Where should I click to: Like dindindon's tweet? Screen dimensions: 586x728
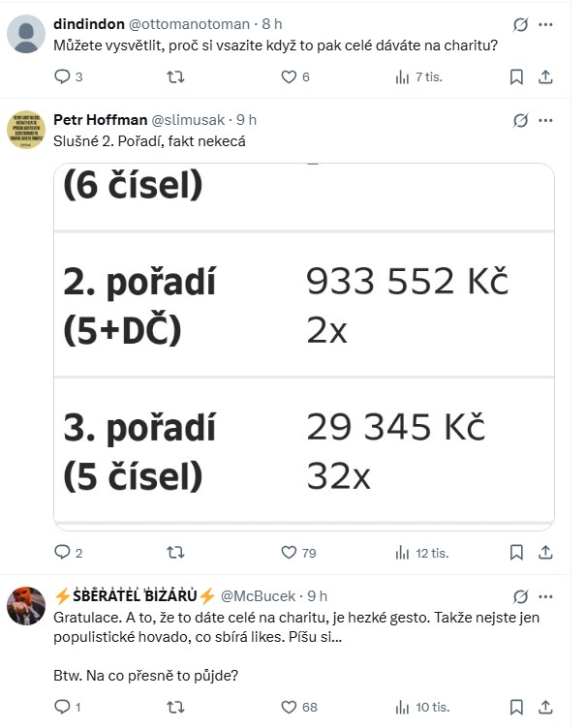(288, 76)
